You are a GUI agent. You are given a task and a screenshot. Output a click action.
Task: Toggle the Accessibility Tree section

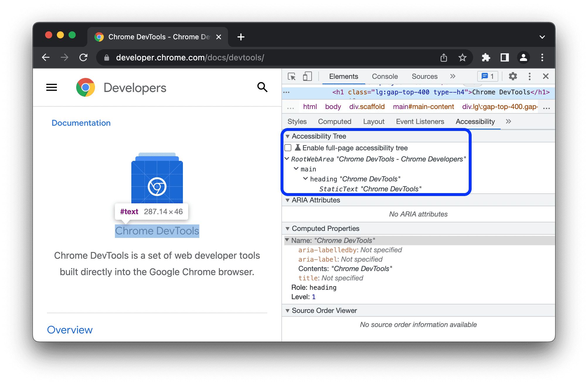tap(288, 136)
